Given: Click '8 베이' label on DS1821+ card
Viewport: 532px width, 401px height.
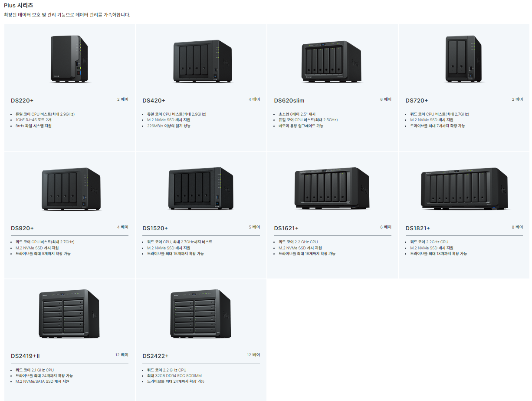Looking at the screenshot, I should tap(517, 227).
